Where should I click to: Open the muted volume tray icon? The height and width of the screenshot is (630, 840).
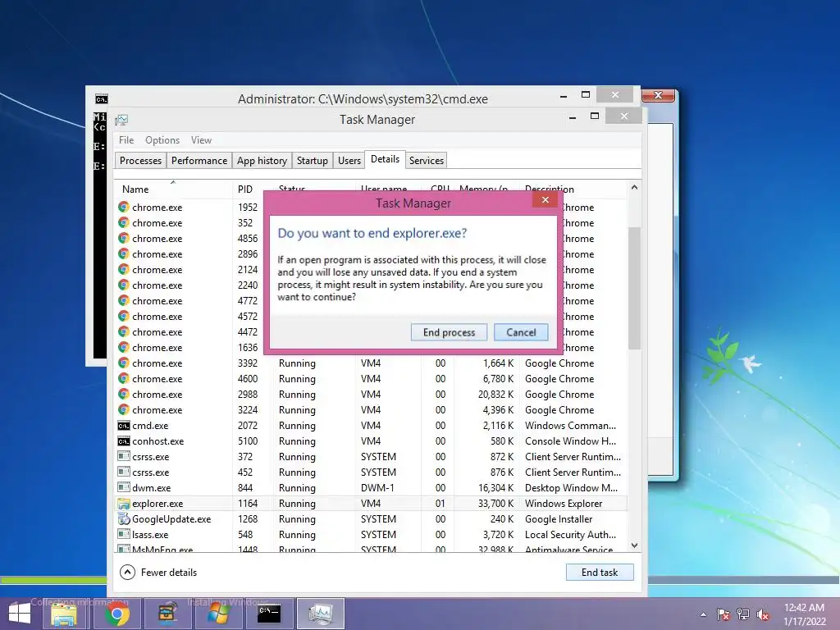pyautogui.click(x=763, y=614)
